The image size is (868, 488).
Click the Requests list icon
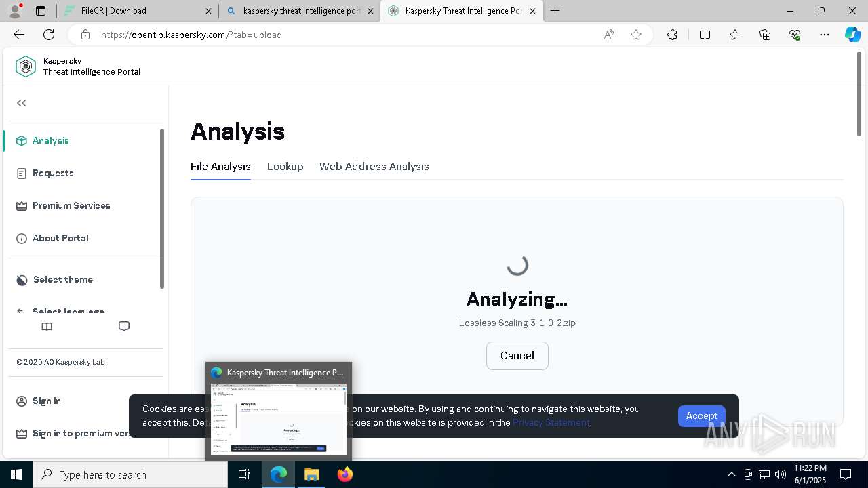coord(22,173)
